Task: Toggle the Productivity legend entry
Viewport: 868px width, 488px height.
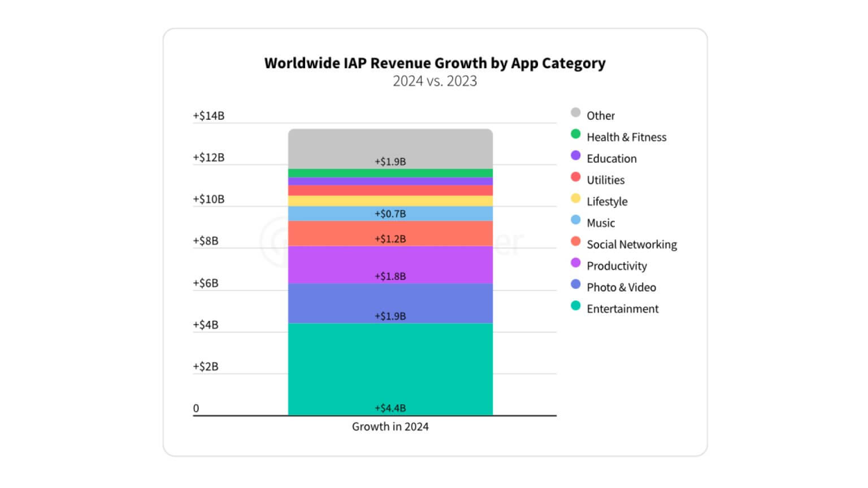Action: [x=617, y=265]
